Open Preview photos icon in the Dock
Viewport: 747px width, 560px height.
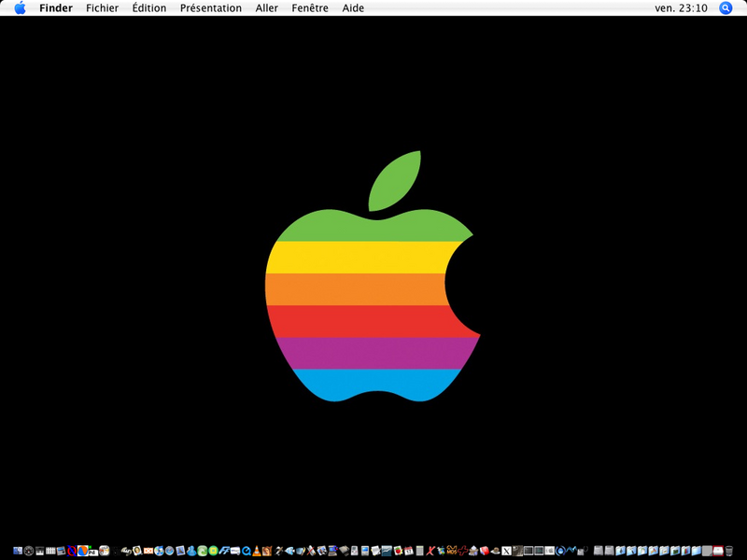click(322, 551)
